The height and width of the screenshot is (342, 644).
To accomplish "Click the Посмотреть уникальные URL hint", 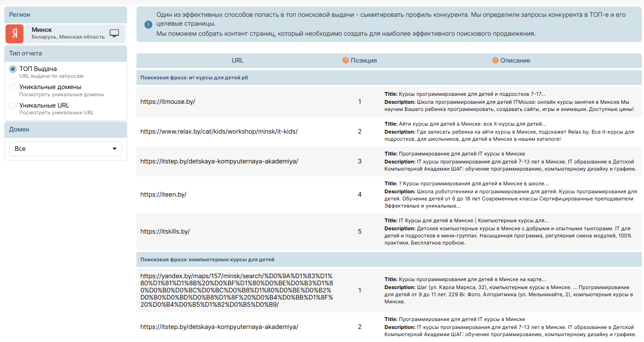I will point(57,113).
